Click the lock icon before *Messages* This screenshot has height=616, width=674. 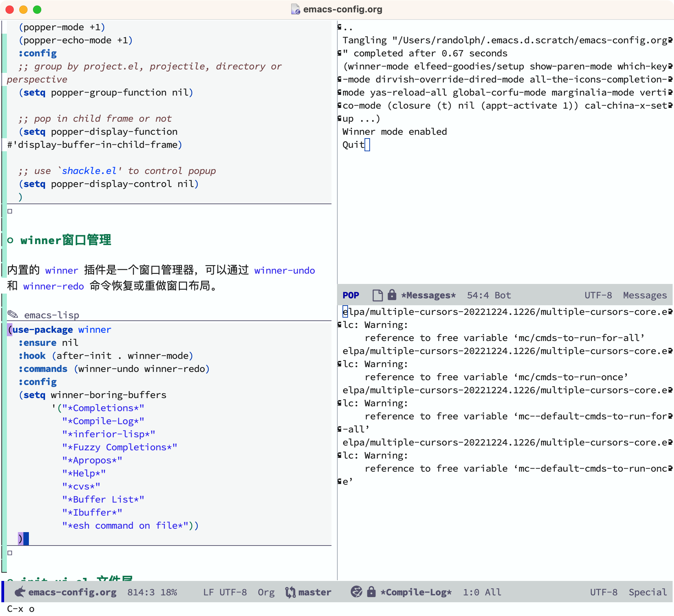[x=392, y=295]
